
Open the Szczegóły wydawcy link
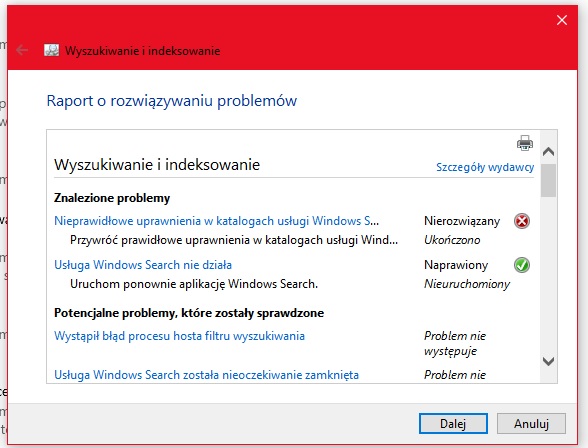click(485, 167)
